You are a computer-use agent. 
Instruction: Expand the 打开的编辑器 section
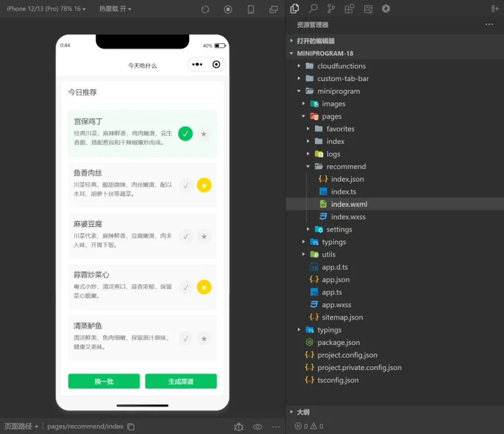pos(394,41)
